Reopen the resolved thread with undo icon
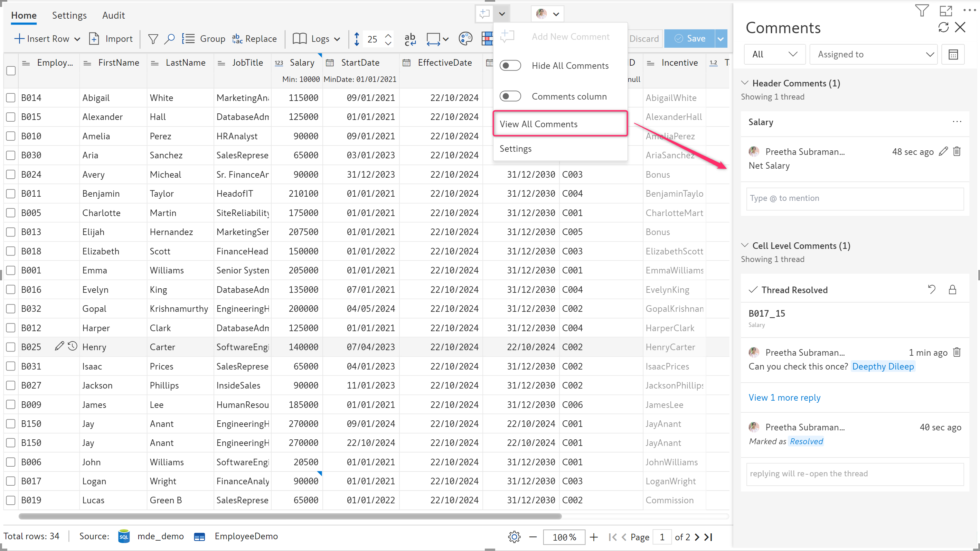980x551 pixels. click(x=932, y=290)
